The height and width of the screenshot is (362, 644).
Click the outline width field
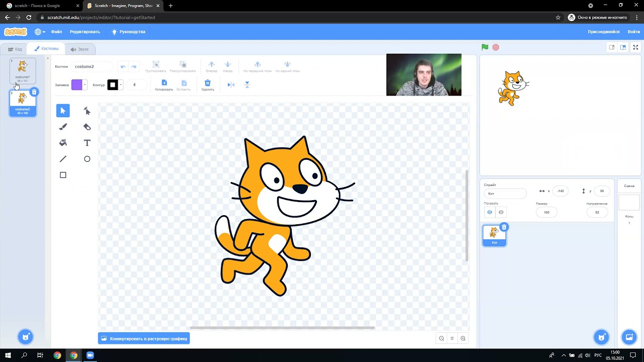[136, 85]
